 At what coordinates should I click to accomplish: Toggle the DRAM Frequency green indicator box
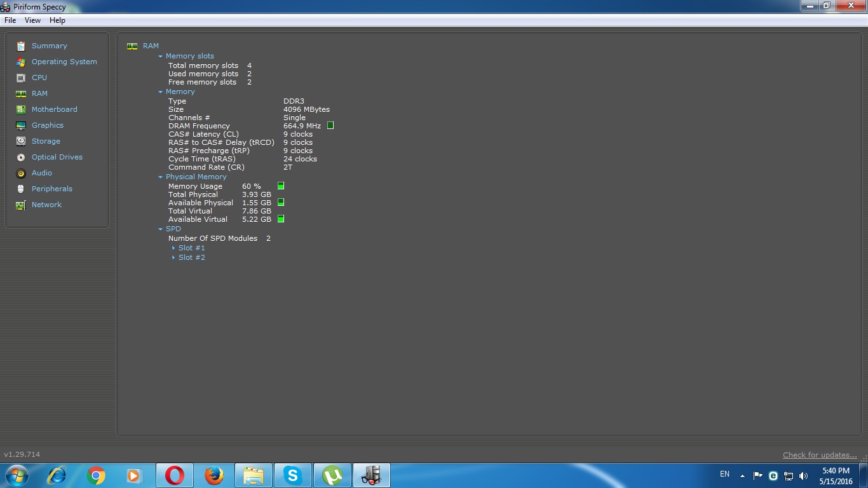[x=330, y=126]
